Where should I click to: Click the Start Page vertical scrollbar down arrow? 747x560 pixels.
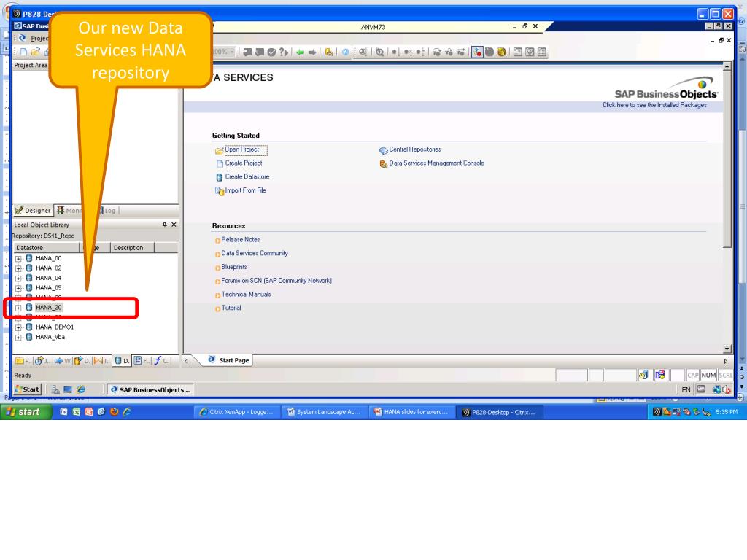tap(727, 349)
